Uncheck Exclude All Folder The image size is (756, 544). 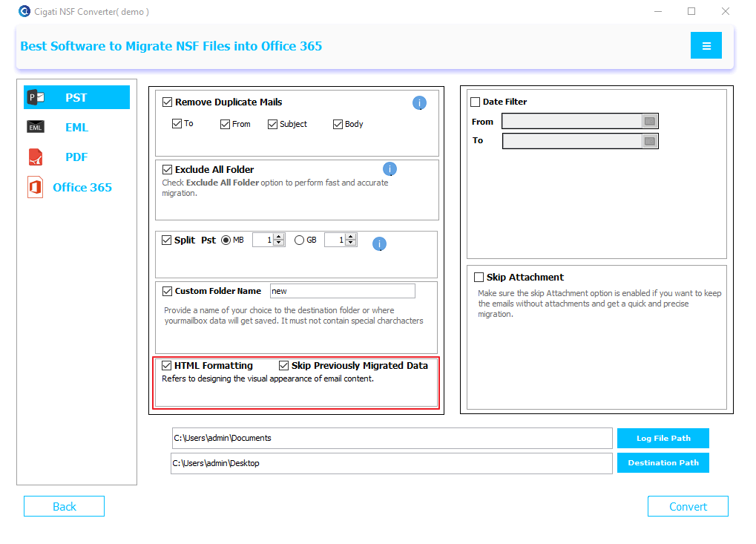[168, 170]
